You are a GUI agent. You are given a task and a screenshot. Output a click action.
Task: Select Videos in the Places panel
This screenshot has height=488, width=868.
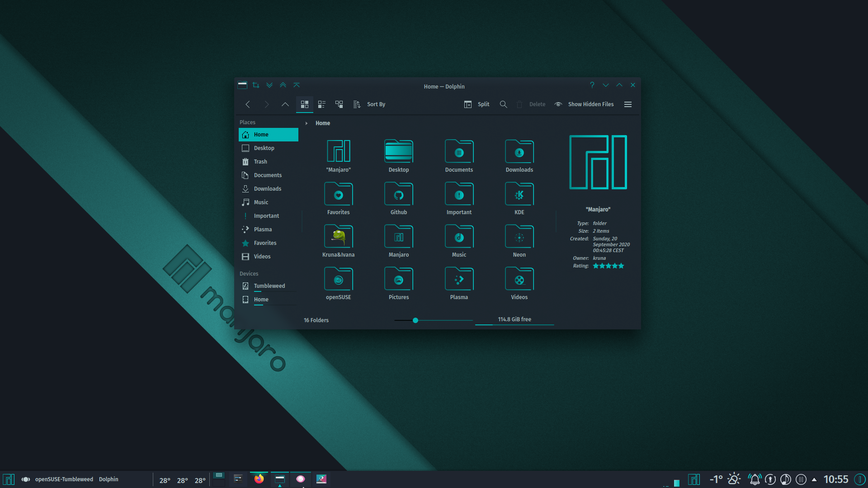[x=269, y=257]
